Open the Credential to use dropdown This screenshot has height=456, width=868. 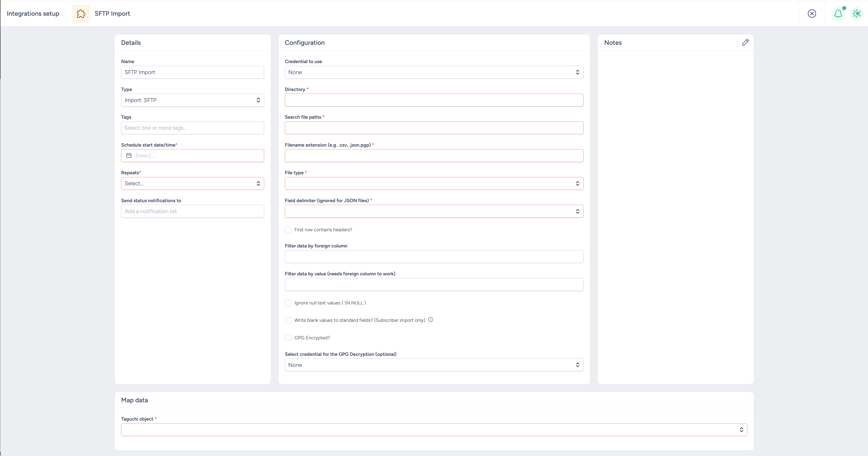coord(434,72)
